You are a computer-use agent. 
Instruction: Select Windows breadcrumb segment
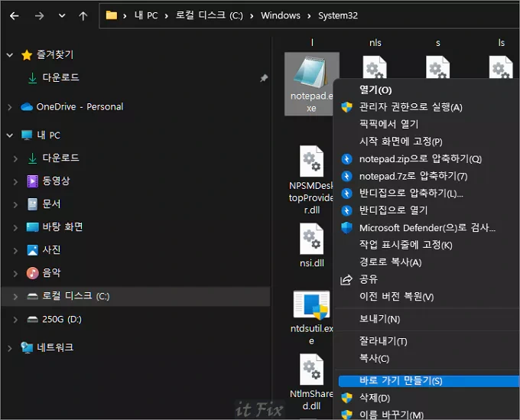coord(280,15)
